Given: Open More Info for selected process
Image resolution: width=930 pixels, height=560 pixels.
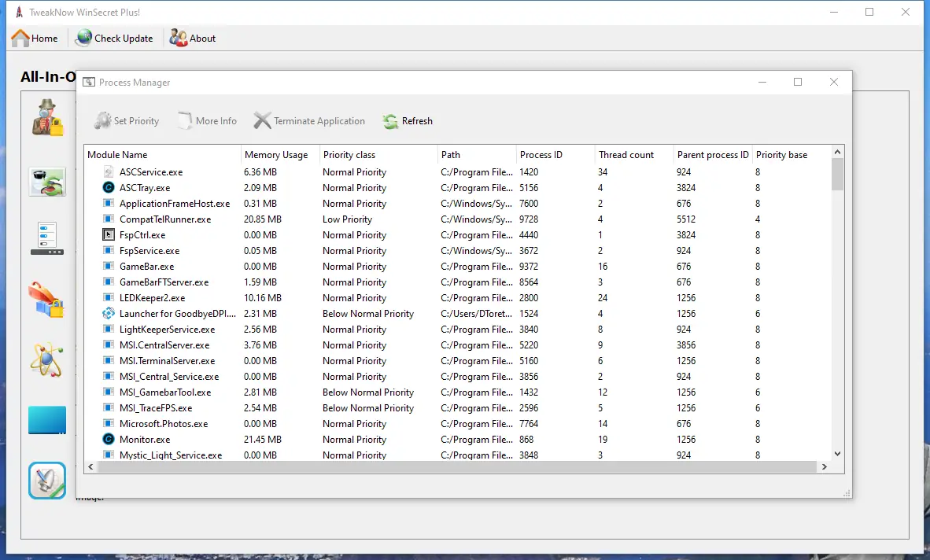Looking at the screenshot, I should [207, 121].
